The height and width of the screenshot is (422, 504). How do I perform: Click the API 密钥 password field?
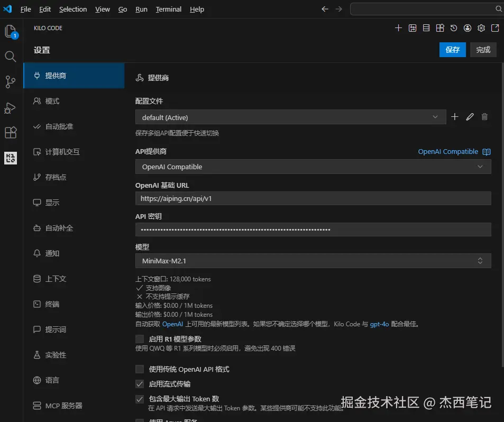[313, 230]
